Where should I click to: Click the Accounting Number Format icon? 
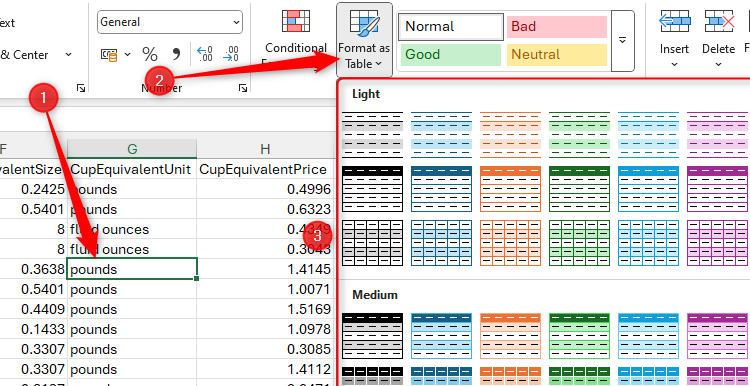[109, 55]
